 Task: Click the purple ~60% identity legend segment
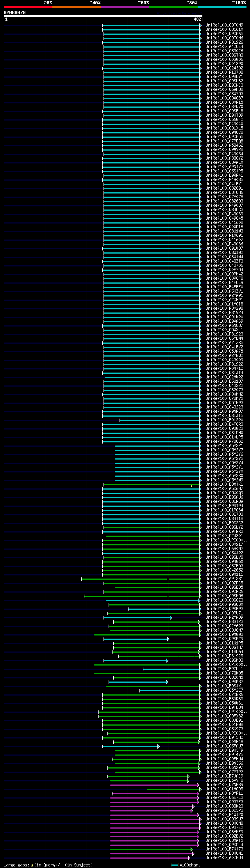coord(125,7)
